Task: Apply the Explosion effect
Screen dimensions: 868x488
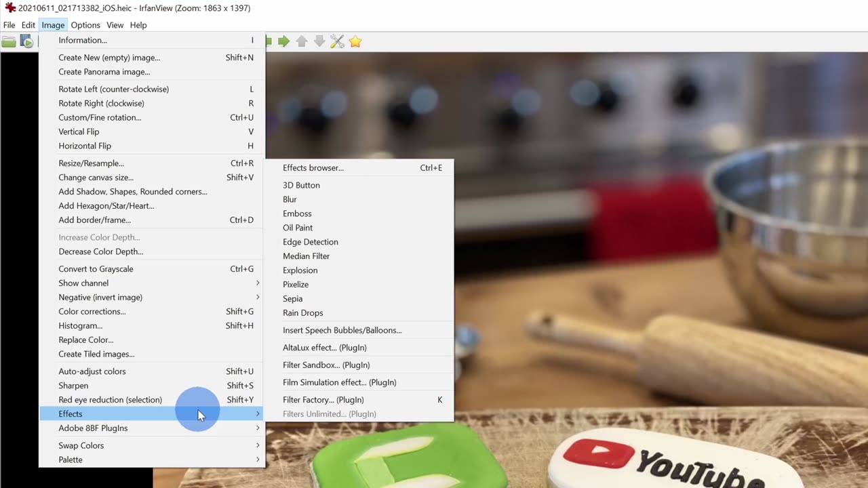Action: [359, 270]
